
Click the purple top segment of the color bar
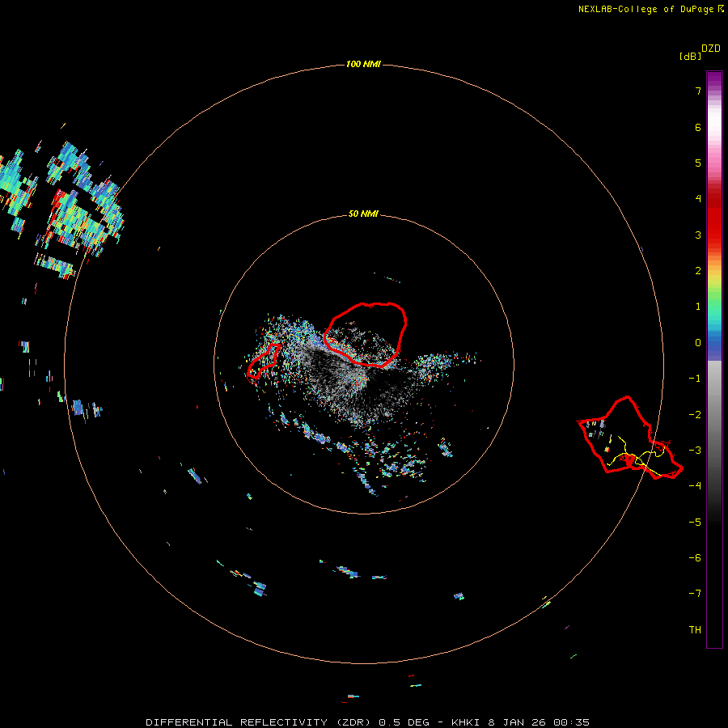pyautogui.click(x=714, y=80)
